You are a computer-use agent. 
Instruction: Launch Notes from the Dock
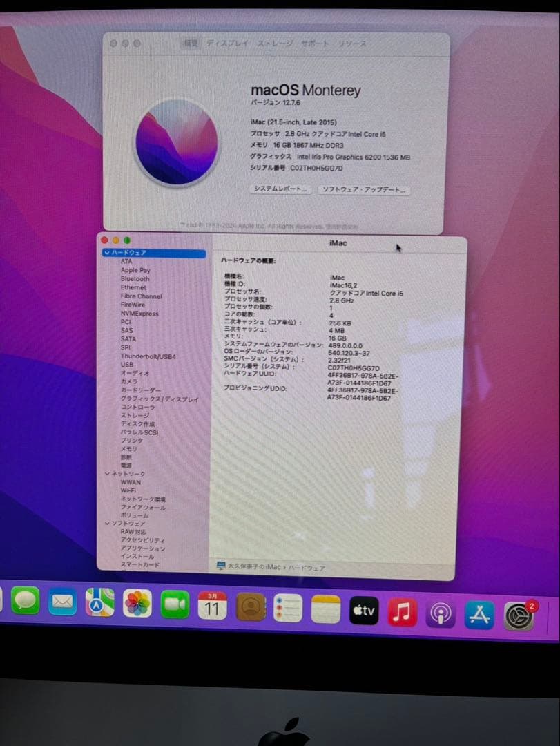[x=326, y=609]
